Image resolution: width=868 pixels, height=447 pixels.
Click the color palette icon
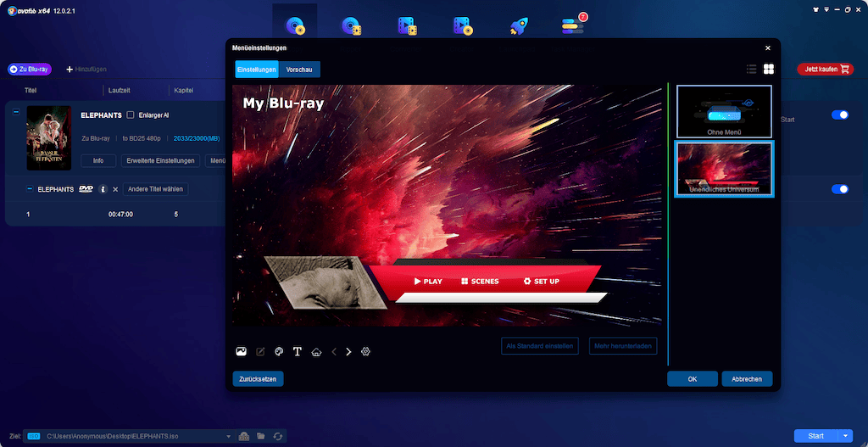[279, 351]
